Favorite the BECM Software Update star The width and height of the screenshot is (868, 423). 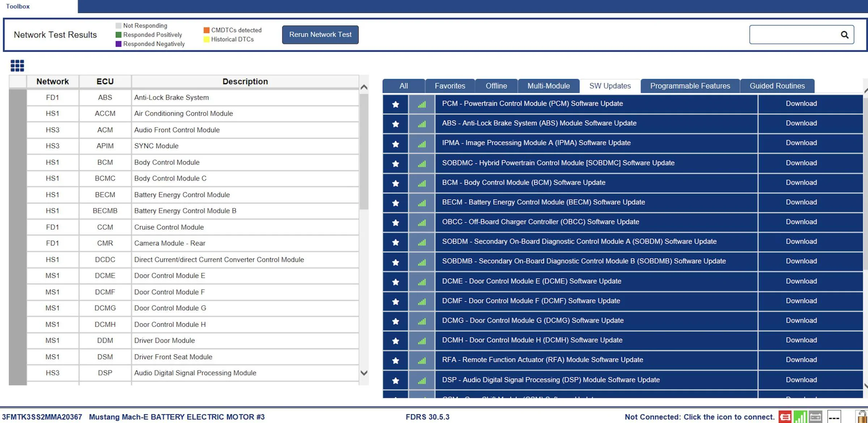click(x=396, y=203)
